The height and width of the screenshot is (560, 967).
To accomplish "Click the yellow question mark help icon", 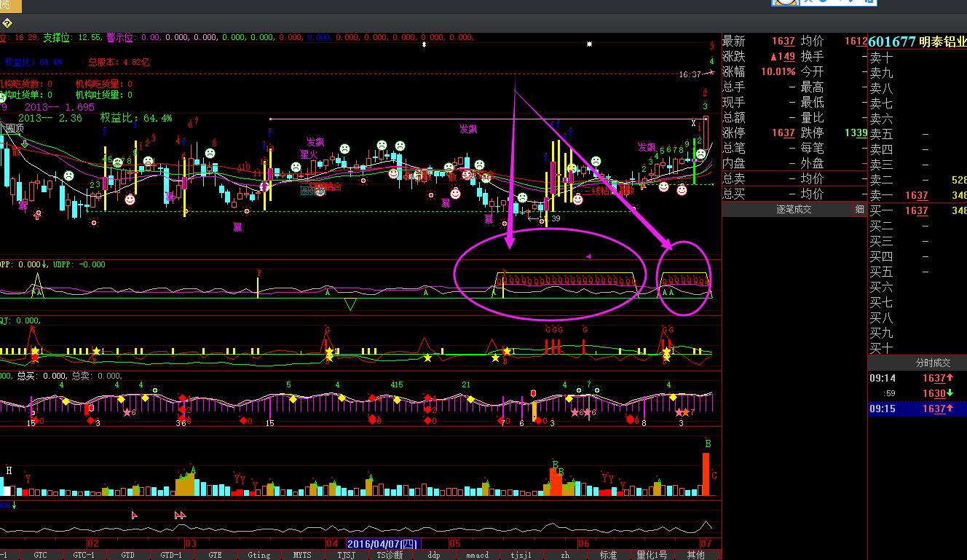I will tap(7, 23).
